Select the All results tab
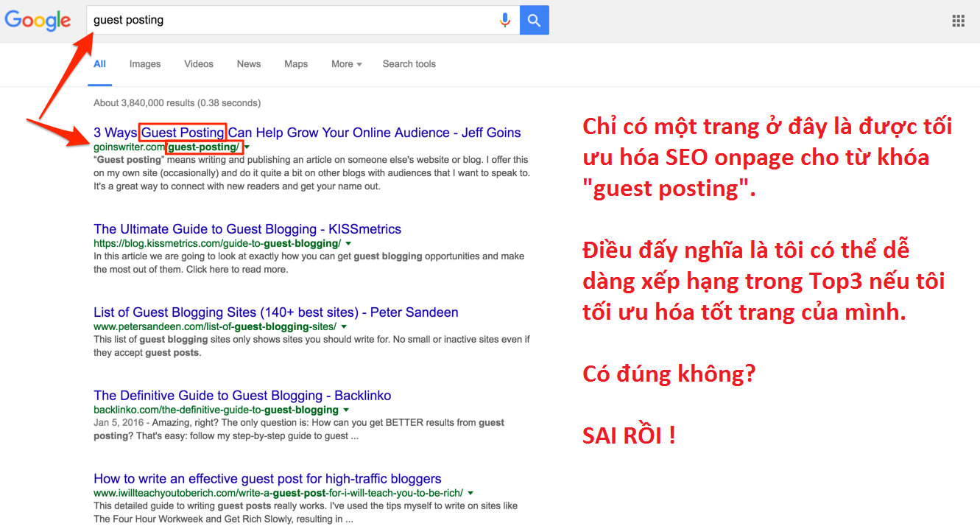Screen dimensions: 980x532 (x=99, y=64)
